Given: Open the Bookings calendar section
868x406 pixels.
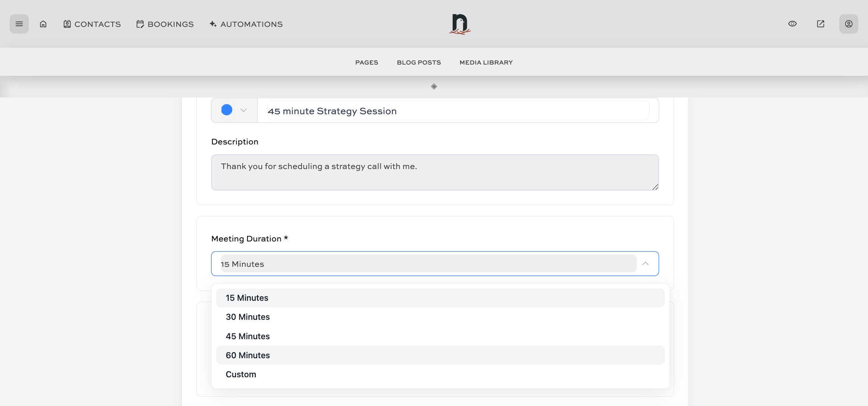Looking at the screenshot, I should coord(164,24).
